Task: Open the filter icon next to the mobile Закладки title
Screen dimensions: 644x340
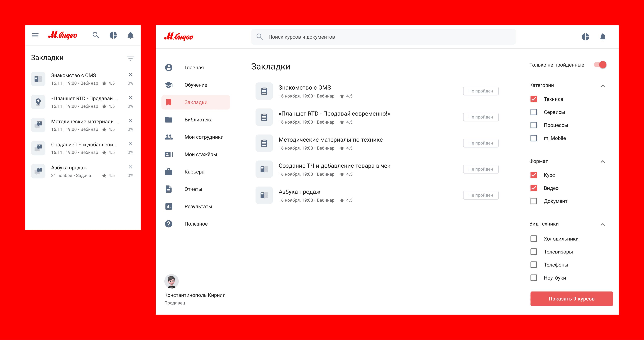Action: click(130, 58)
